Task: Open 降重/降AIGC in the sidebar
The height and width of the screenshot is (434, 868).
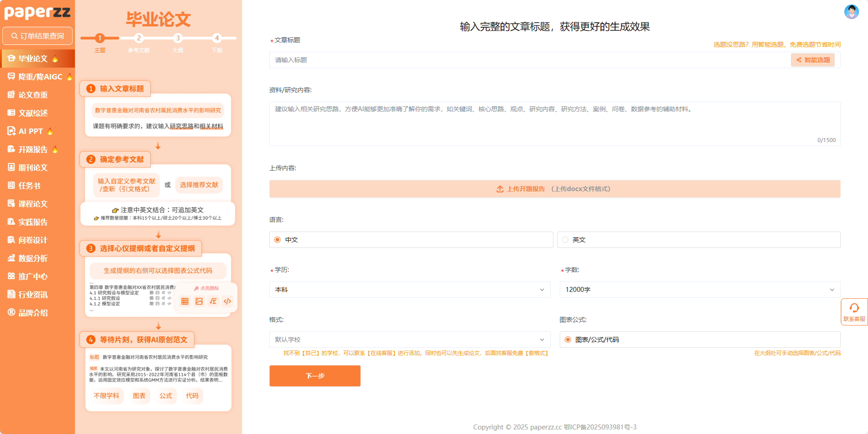Action: click(39, 77)
